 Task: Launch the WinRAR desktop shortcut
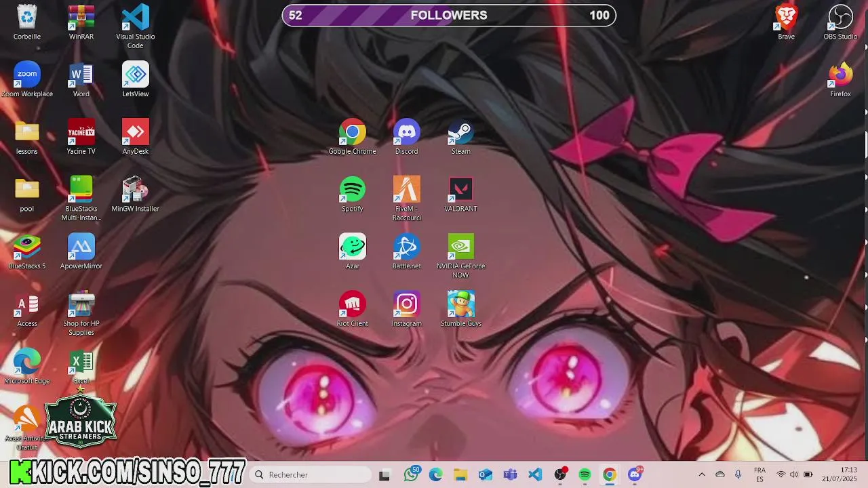(81, 22)
